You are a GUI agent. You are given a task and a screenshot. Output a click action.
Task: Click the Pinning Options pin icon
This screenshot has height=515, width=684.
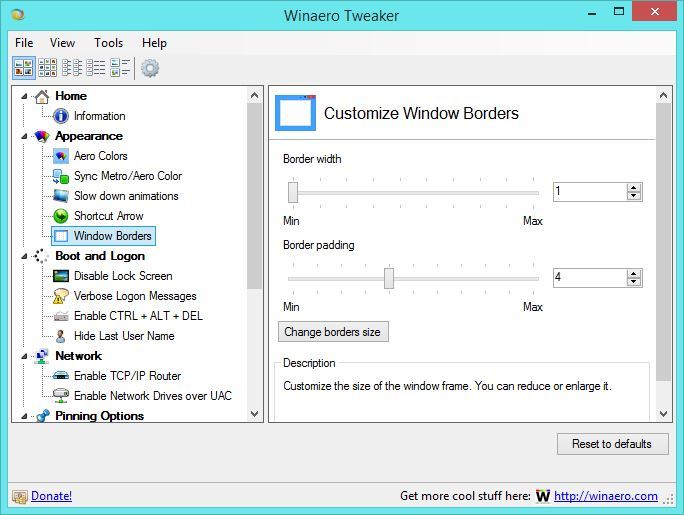43,416
